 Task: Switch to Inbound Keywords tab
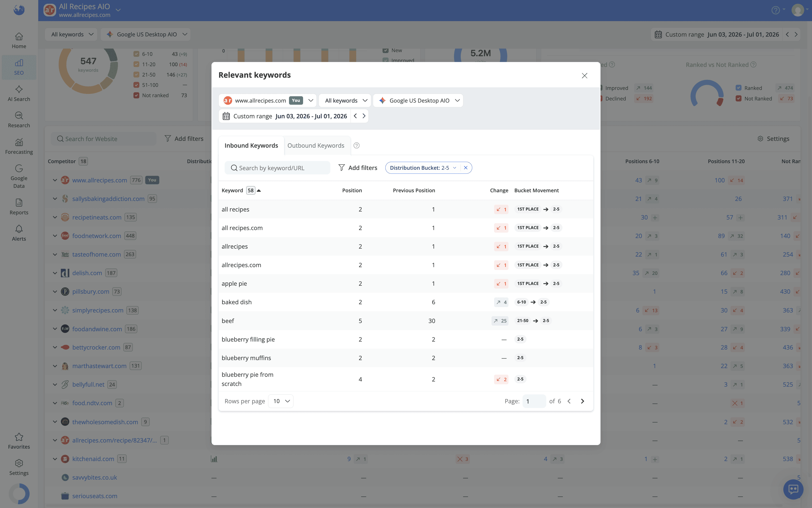point(251,146)
